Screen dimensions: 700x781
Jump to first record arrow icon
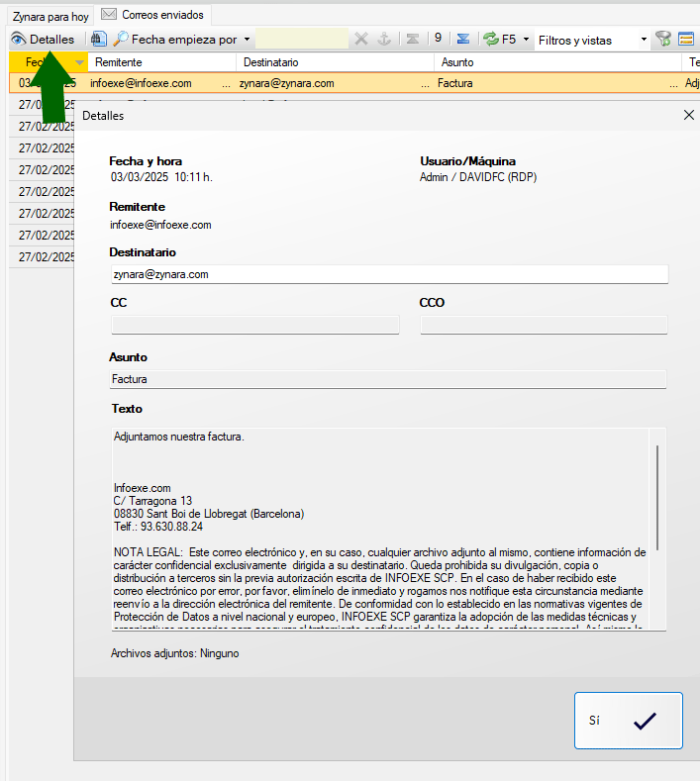(412, 40)
